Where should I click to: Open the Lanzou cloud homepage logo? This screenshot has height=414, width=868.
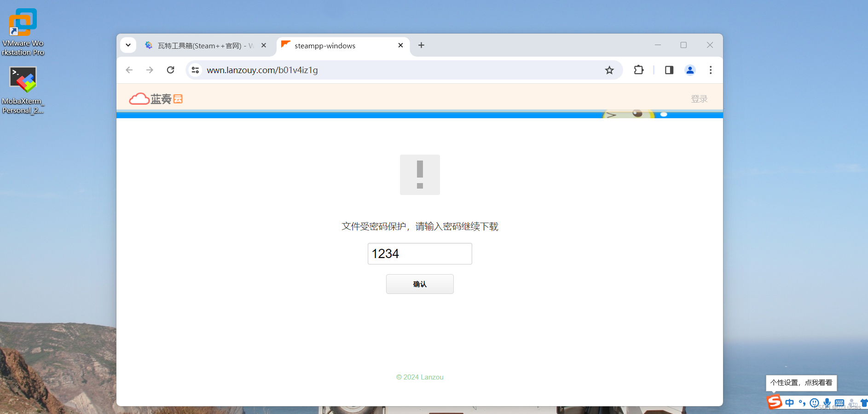tap(156, 98)
